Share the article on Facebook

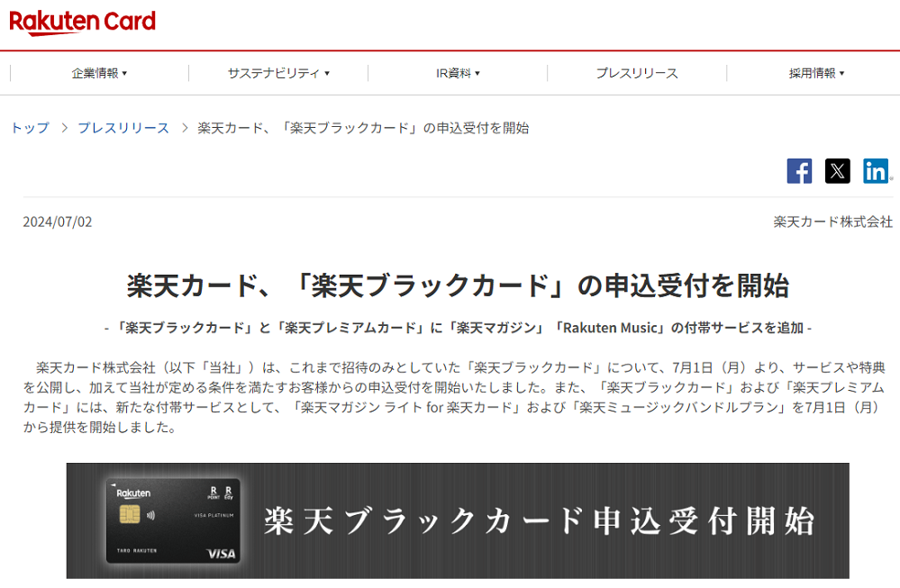[x=799, y=171]
